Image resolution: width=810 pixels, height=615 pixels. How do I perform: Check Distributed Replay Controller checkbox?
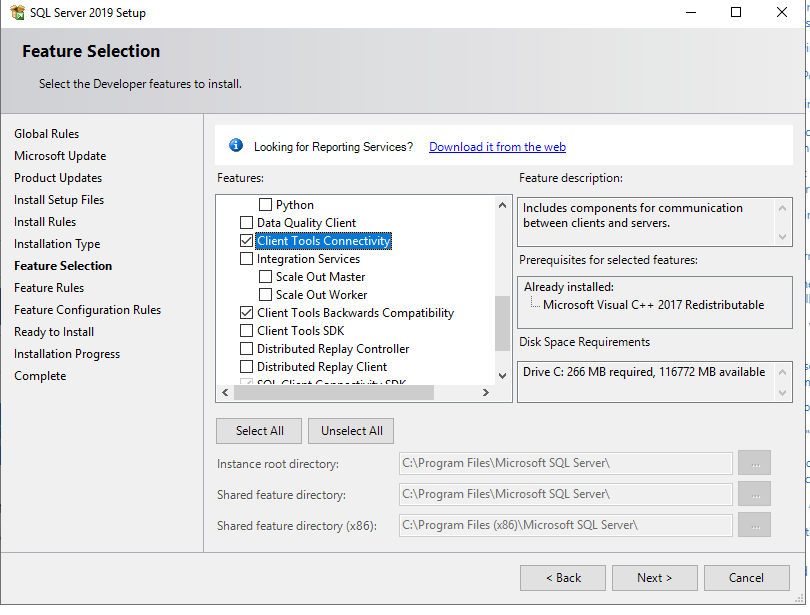[246, 349]
